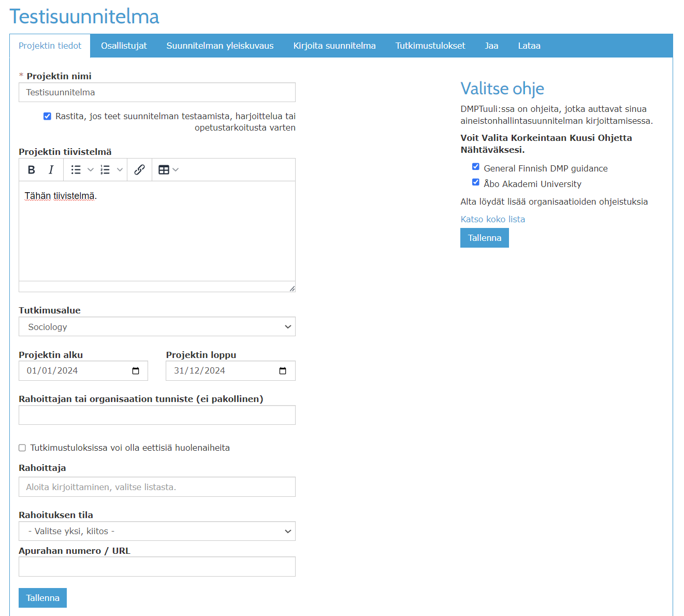Insert a numbered list in the editor
Image resolution: width=684 pixels, height=616 pixels.
tap(105, 170)
